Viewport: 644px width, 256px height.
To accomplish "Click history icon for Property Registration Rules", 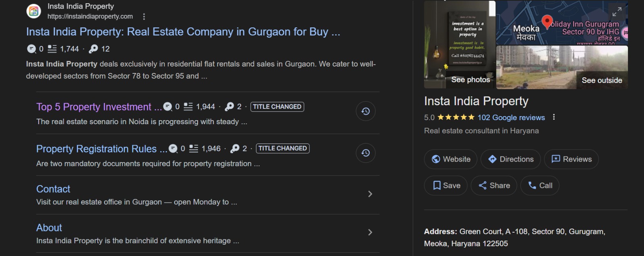I will 365,153.
